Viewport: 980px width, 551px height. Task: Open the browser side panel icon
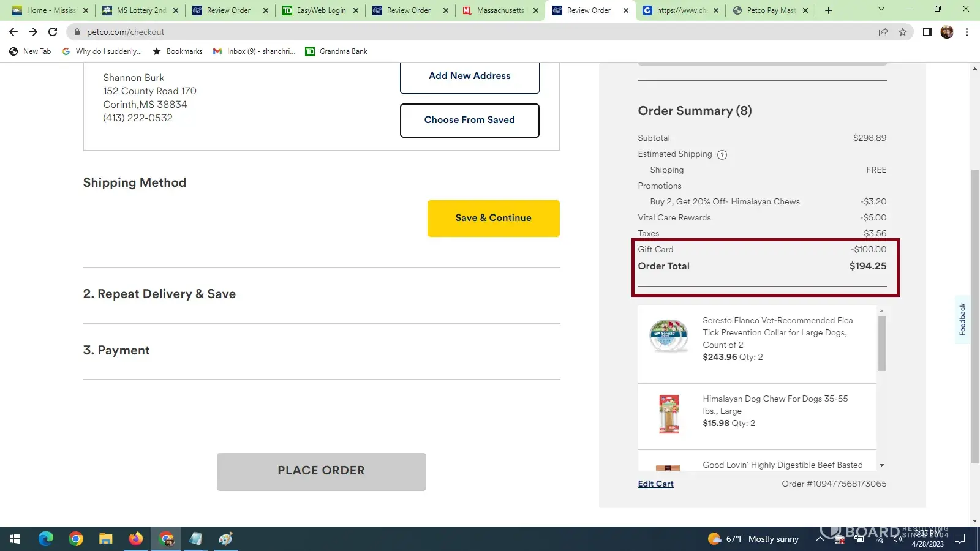tap(927, 32)
